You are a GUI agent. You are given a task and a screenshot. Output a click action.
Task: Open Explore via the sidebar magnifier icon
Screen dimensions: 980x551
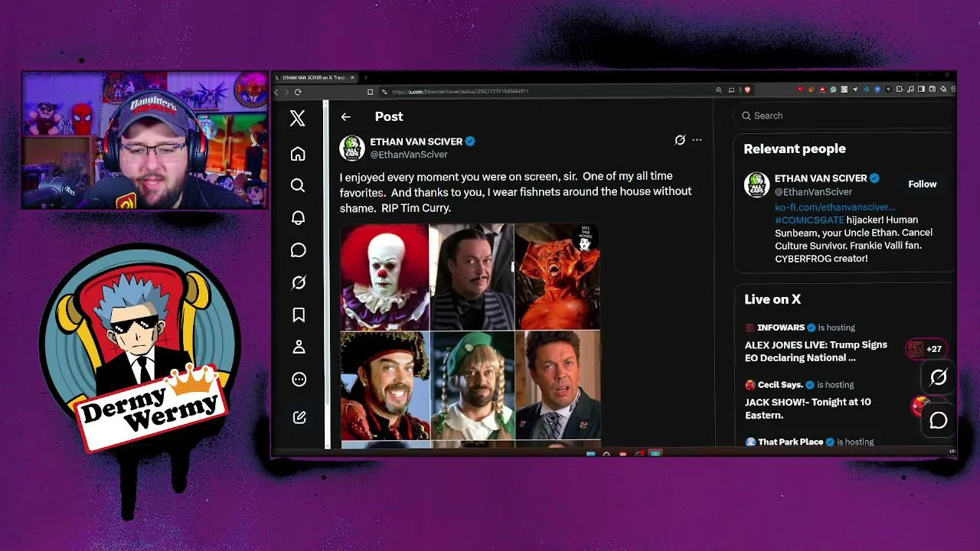pyautogui.click(x=298, y=185)
